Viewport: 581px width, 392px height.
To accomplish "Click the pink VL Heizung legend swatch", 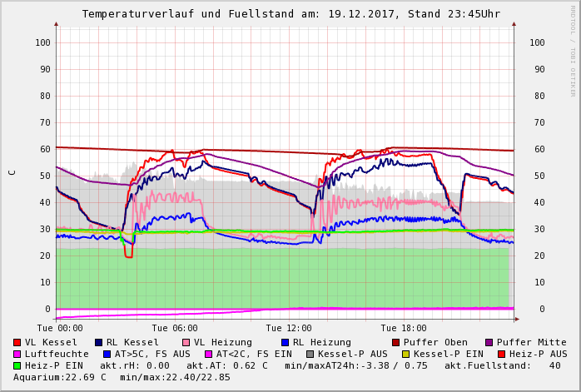I will tap(186, 342).
